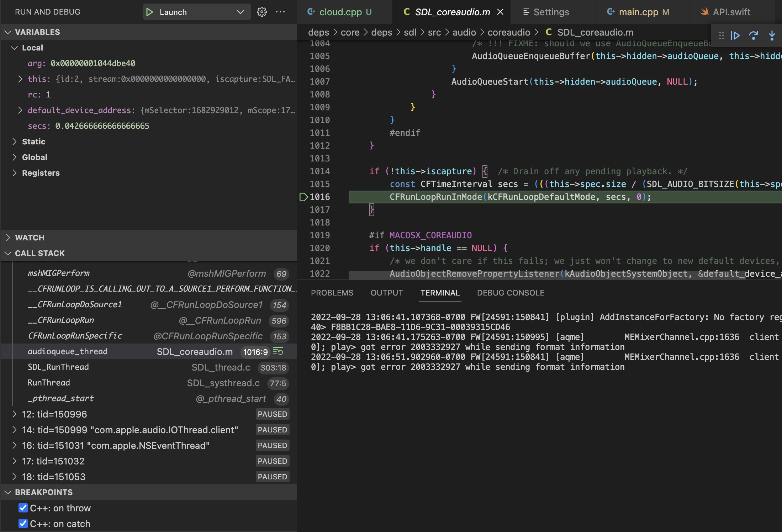Image resolution: width=782 pixels, height=532 pixels.
Task: Expand thread 16 com.apple.NSEventThread
Action: click(x=15, y=445)
